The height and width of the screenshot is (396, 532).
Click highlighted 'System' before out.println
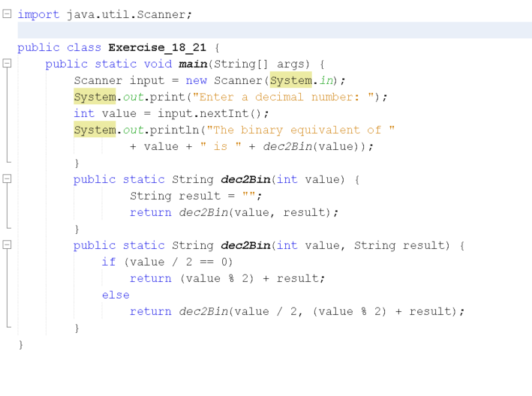pos(95,130)
